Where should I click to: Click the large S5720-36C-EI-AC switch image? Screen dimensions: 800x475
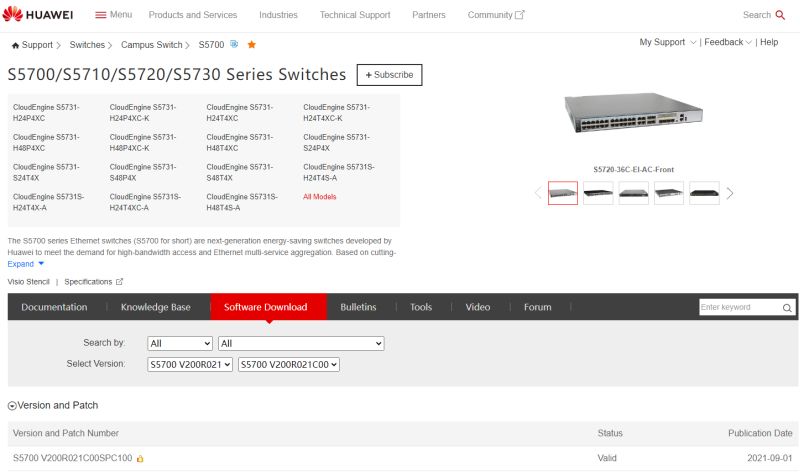point(633,113)
